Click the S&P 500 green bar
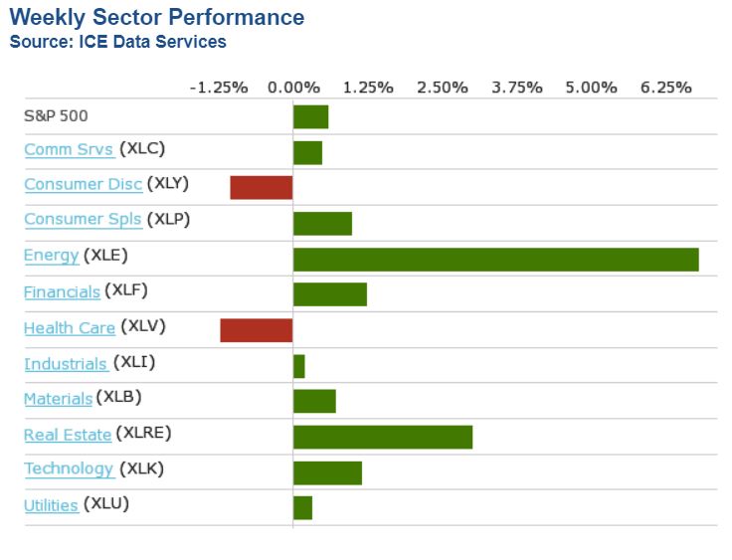The width and height of the screenshot is (732, 560). tap(310, 116)
